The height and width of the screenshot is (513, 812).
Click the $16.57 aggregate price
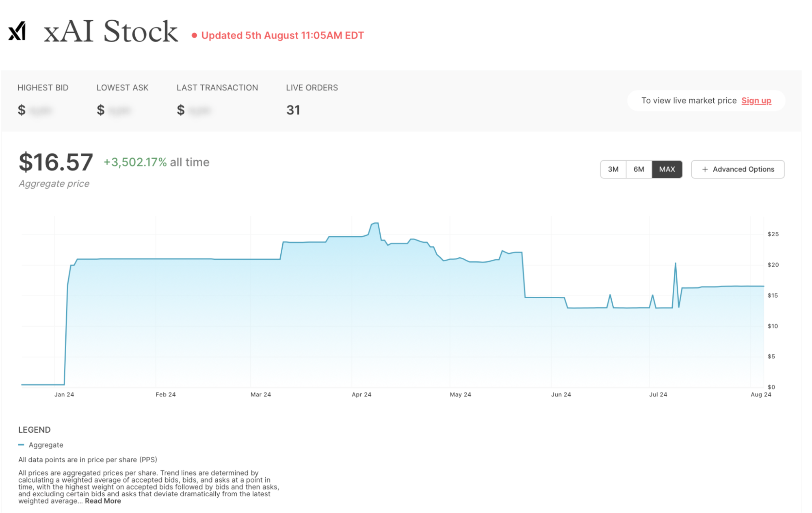pyautogui.click(x=56, y=162)
